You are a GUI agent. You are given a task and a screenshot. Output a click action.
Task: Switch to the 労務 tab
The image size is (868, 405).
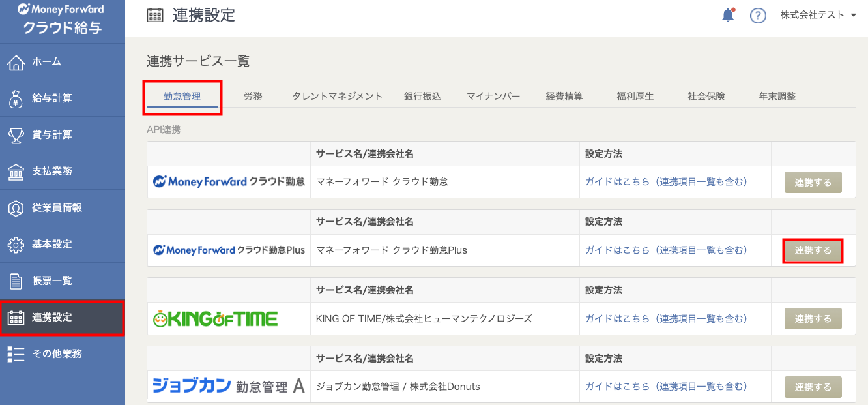(253, 97)
